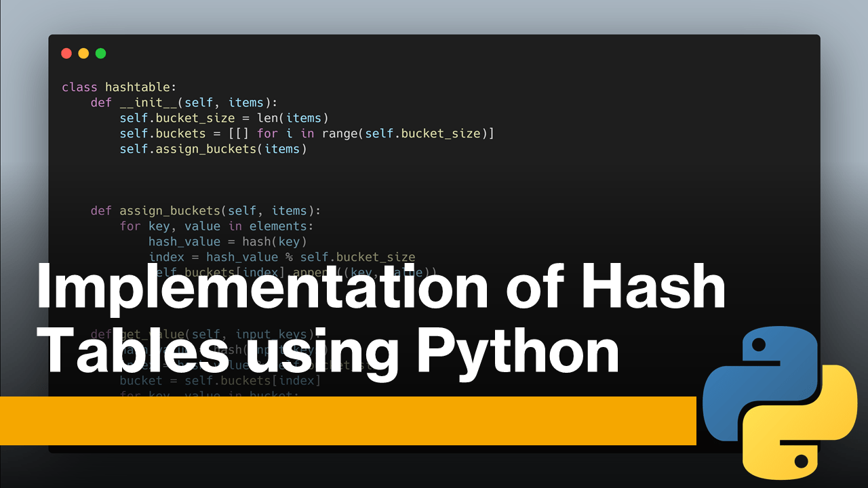Click the hash_value = hash(key) line
868x488 pixels.
(x=227, y=241)
